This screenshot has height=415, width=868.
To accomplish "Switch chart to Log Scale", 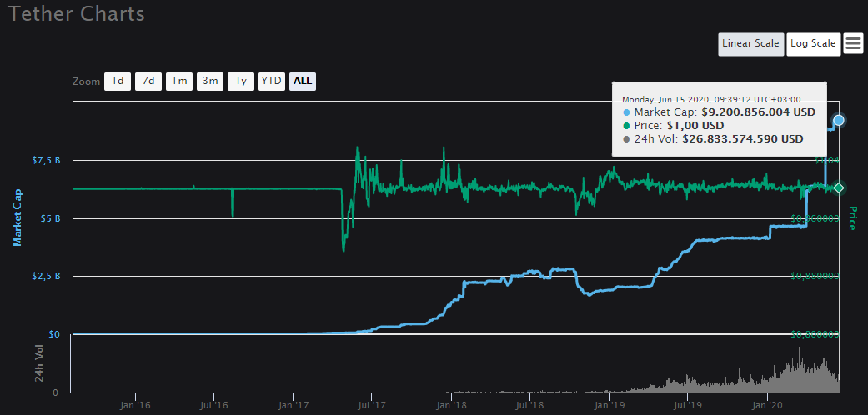I will coord(813,43).
